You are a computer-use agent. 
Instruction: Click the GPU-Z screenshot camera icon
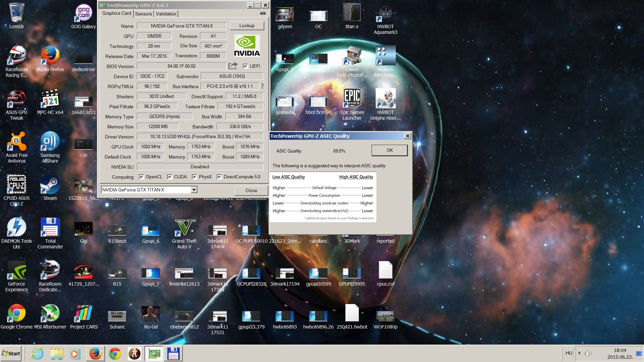tap(263, 13)
